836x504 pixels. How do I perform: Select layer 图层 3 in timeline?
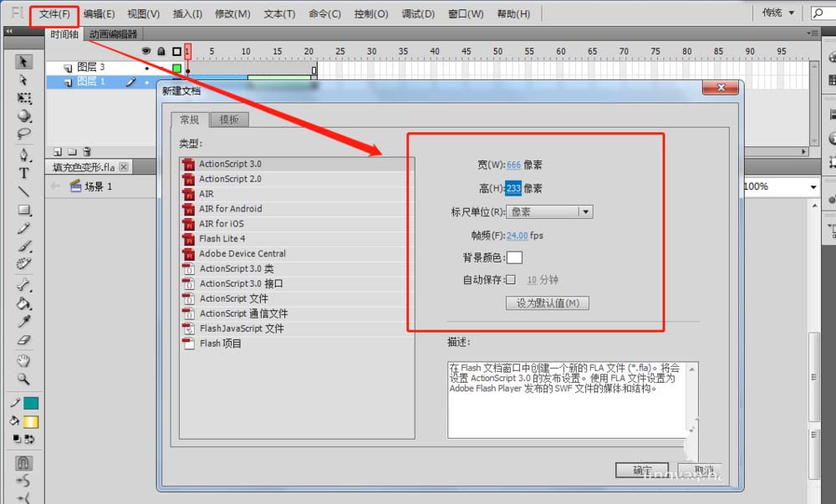coord(90,67)
